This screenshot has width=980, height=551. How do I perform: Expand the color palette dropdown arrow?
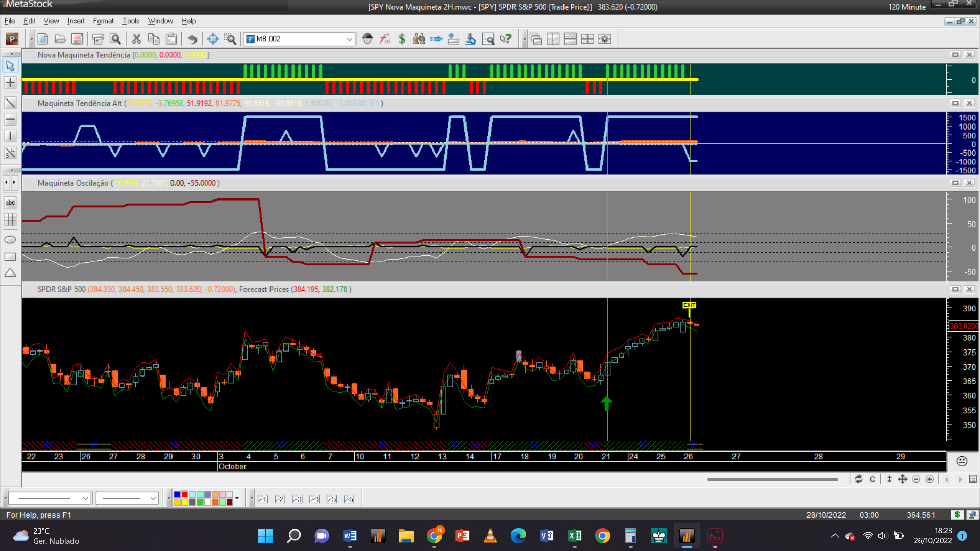pos(237,498)
